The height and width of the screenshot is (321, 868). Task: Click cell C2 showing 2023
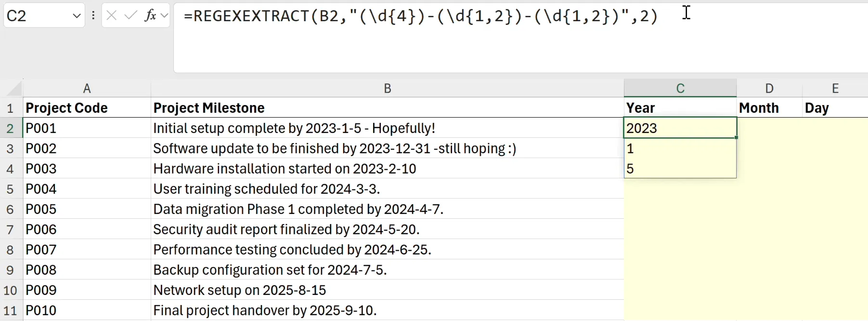[x=680, y=128]
